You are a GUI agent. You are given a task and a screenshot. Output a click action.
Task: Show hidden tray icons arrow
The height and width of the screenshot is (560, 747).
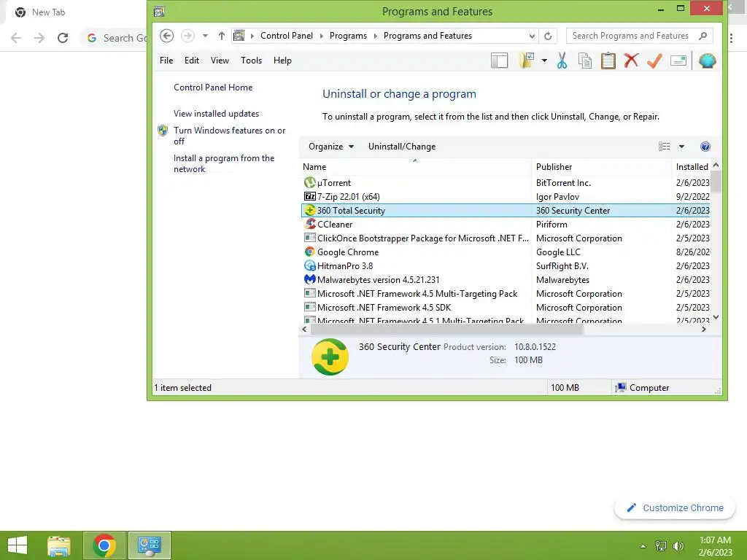click(x=643, y=546)
